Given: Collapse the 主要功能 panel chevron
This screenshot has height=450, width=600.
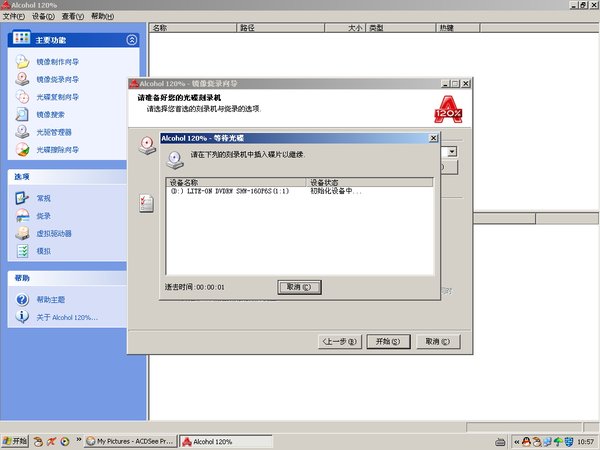Looking at the screenshot, I should [x=132, y=40].
